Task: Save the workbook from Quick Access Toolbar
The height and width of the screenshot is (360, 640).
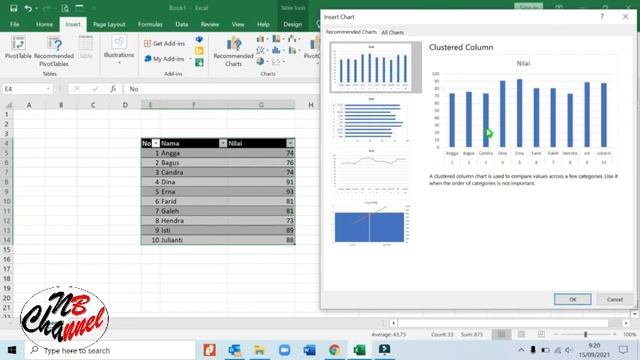Action: (x=13, y=8)
